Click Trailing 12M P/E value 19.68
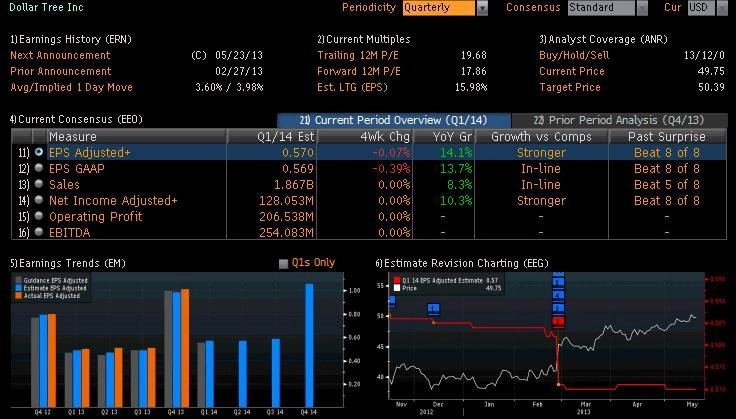736x419 pixels. [473, 55]
